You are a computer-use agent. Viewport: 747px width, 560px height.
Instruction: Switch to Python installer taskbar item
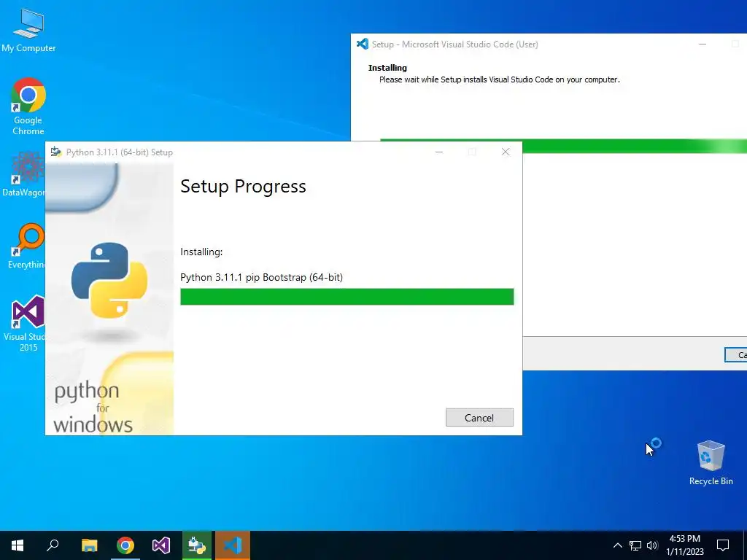(x=197, y=545)
